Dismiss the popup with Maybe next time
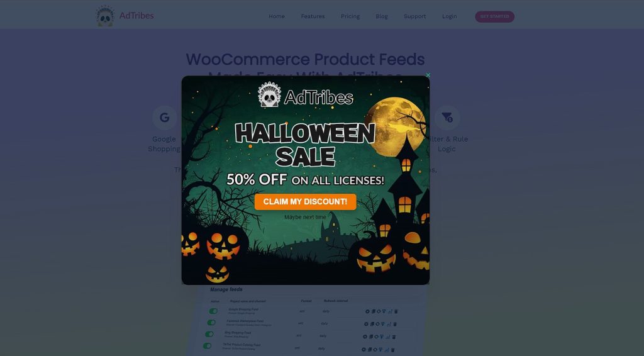644x356 pixels. [305, 217]
